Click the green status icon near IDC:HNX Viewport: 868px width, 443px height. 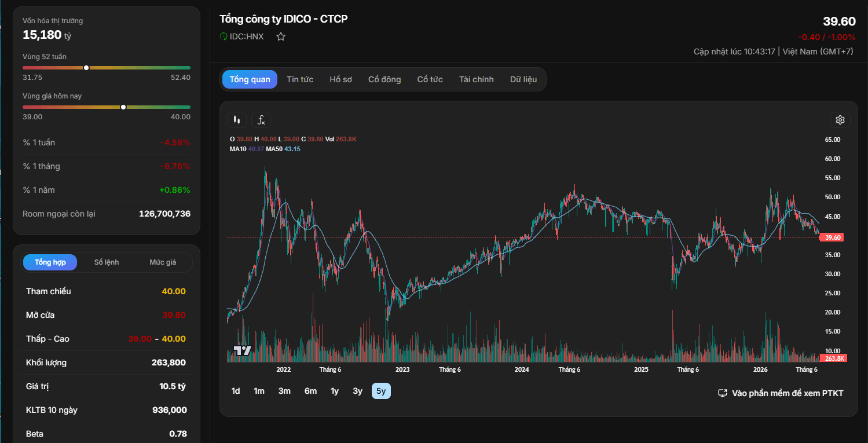pos(224,36)
